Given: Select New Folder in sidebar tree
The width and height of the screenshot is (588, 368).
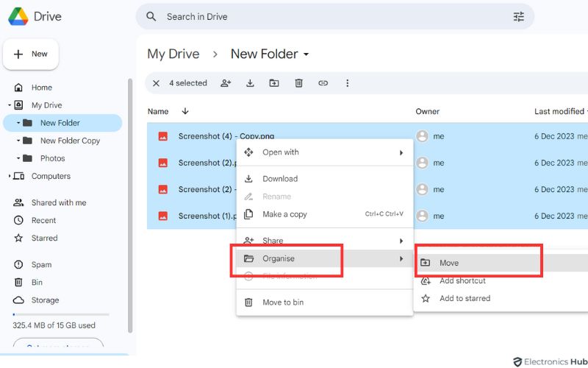Looking at the screenshot, I should [62, 123].
